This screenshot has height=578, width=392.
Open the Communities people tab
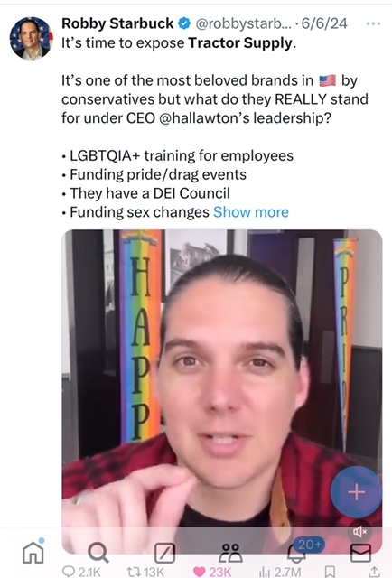230,553
